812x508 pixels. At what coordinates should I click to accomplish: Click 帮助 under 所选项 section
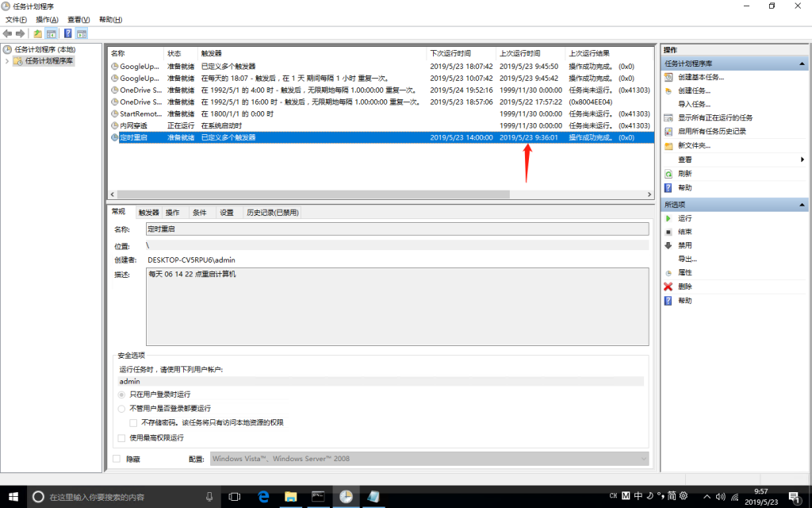coord(684,300)
